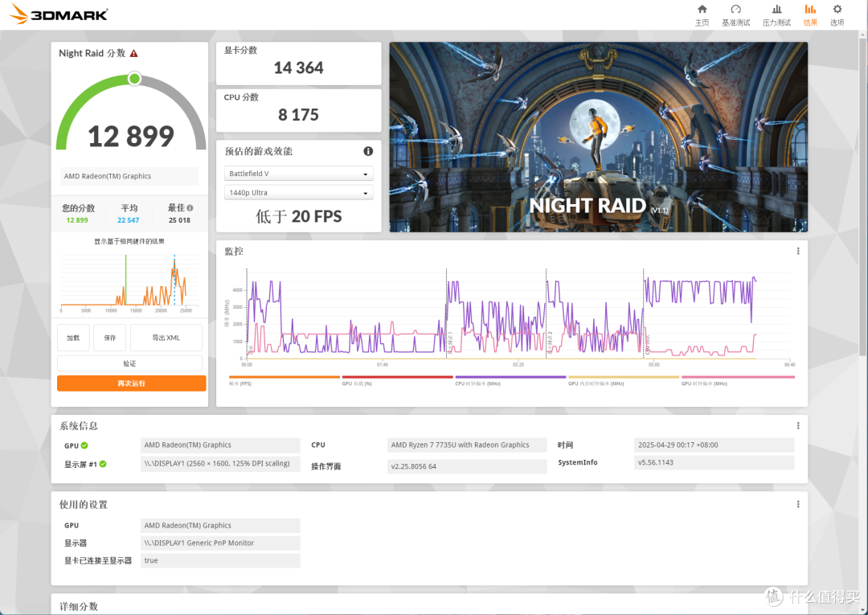868x615 pixels.
Task: Click the AMD Radeon(TM) Graphics label under gauge
Action: click(x=129, y=176)
